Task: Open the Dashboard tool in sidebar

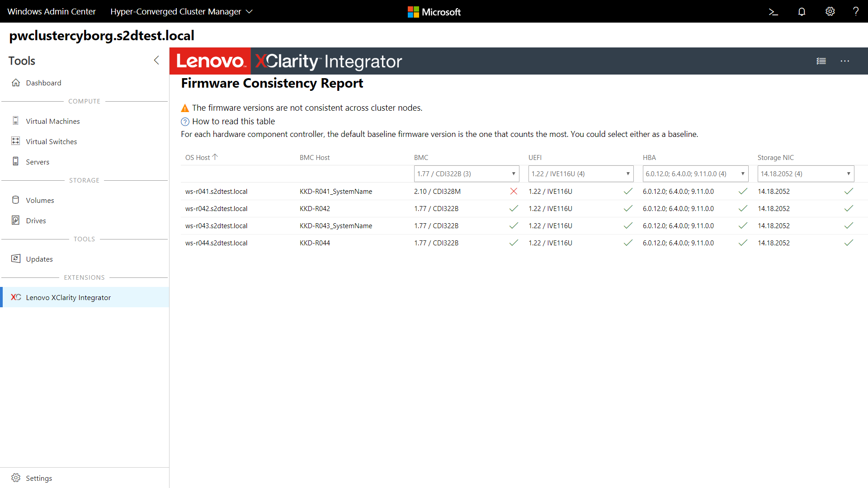Action: pos(43,82)
